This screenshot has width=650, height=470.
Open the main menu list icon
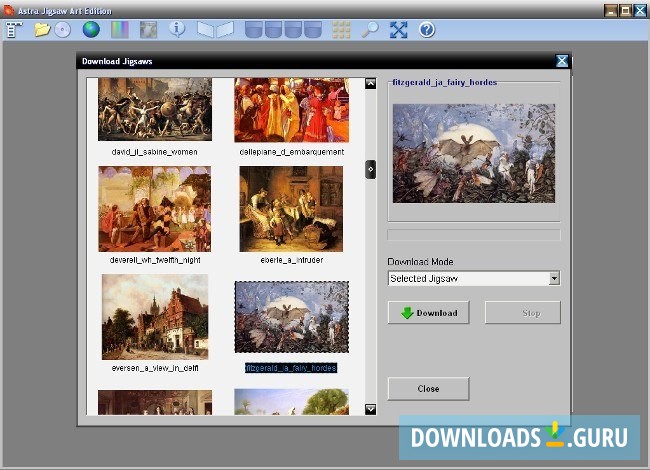tap(14, 30)
